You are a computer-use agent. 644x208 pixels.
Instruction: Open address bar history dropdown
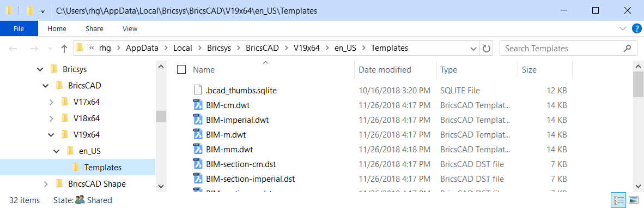click(473, 48)
